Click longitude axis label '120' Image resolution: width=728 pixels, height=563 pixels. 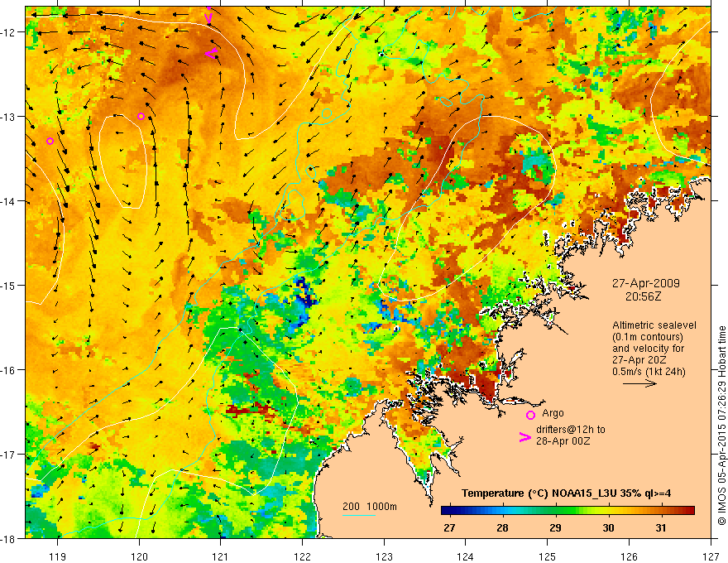coord(139,557)
